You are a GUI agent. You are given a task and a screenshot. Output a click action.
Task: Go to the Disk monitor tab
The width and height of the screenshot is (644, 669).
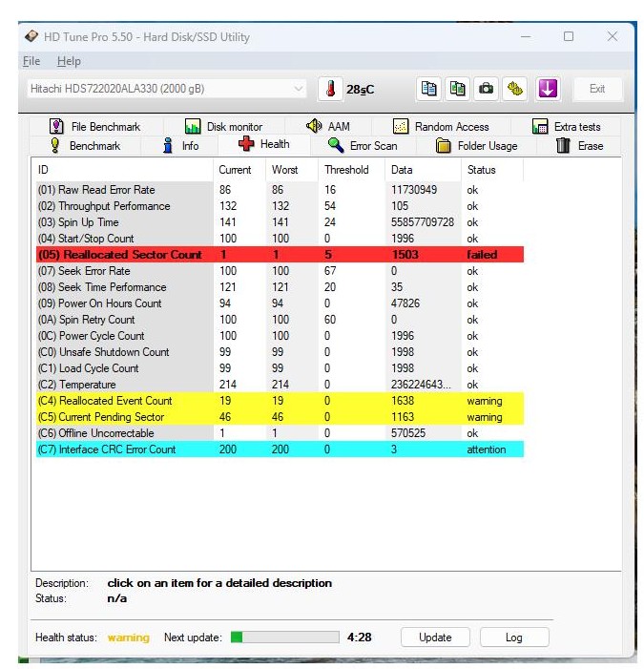point(223,126)
